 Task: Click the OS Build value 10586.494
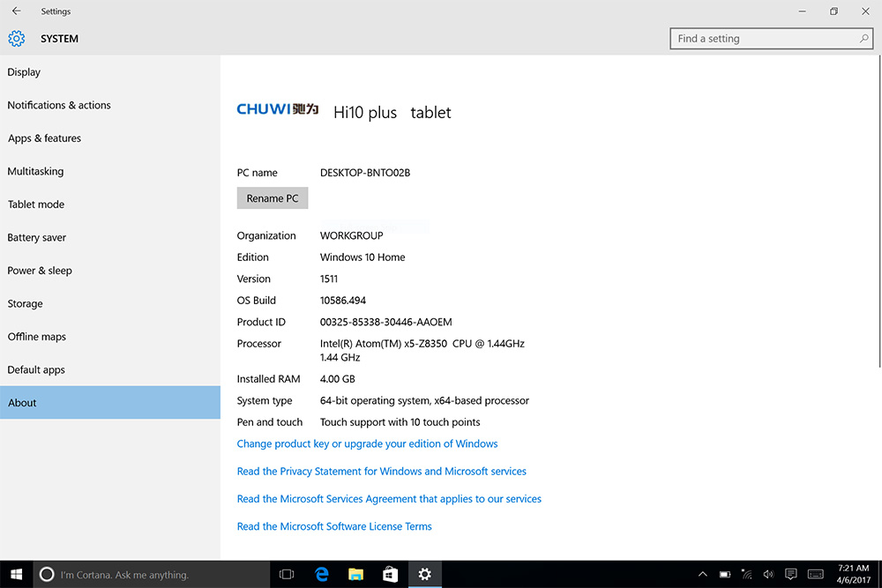[x=343, y=301]
